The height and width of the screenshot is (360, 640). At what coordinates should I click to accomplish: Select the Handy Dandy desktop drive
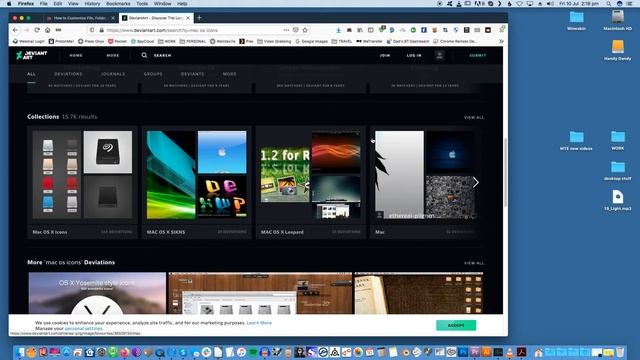click(x=618, y=50)
